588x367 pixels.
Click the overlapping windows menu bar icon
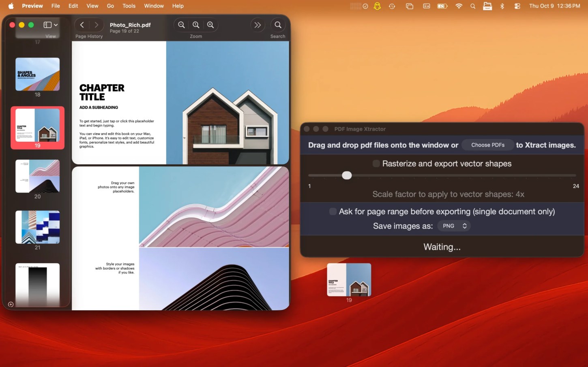410,6
